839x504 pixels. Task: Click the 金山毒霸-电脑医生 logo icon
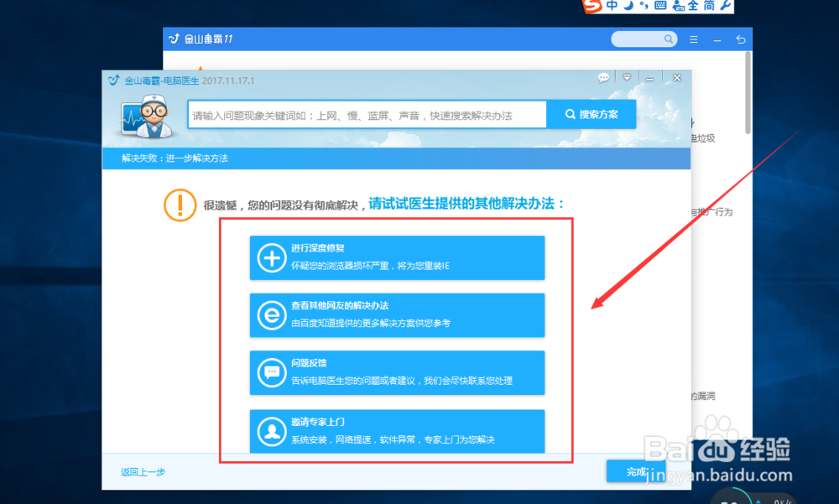pos(113,81)
